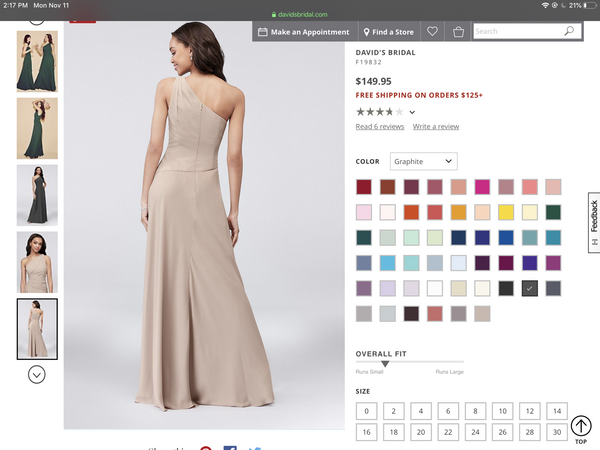View close-up front bodice thumbnail
Image resolution: width=600 pixels, height=450 pixels.
pyautogui.click(x=37, y=262)
